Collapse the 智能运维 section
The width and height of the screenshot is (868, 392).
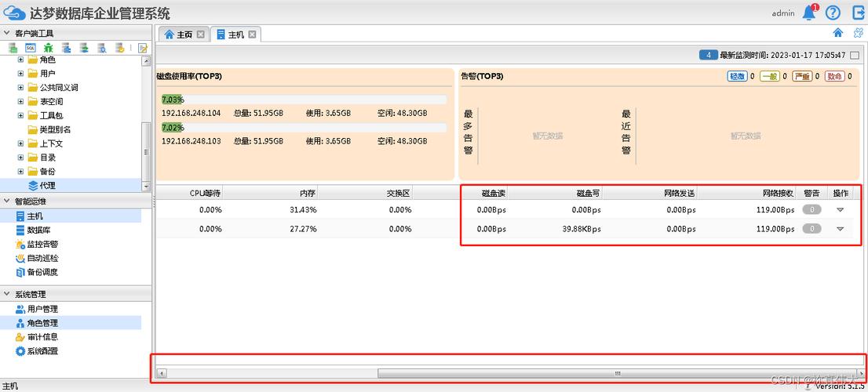[6, 201]
